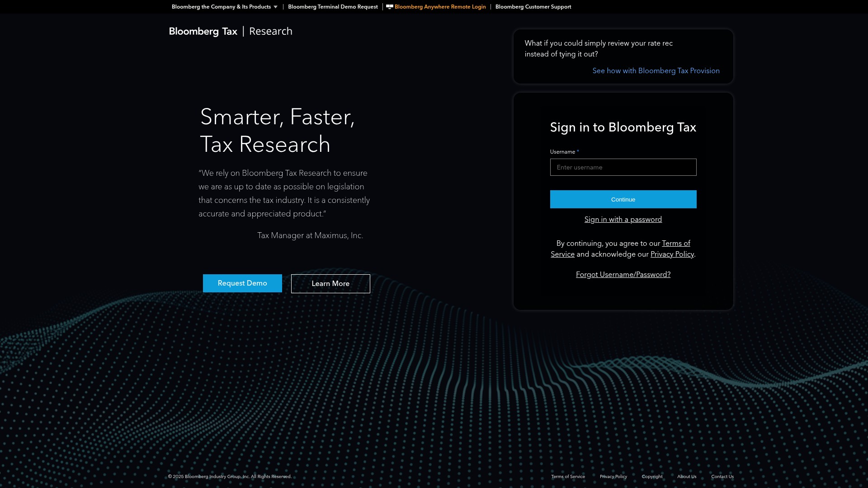Go to Bloomberg Customer Support

[533, 7]
